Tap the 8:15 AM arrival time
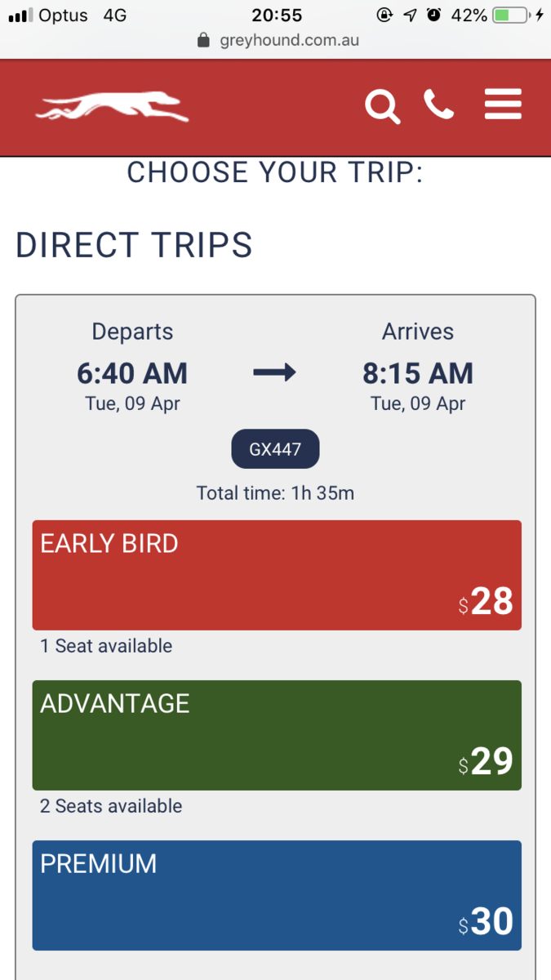The height and width of the screenshot is (980, 551). [418, 373]
